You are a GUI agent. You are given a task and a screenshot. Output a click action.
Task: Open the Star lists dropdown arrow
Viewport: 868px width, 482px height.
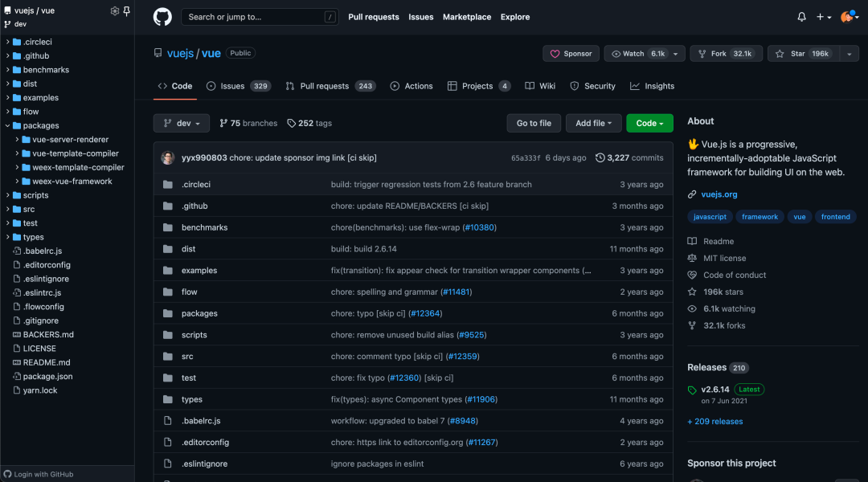click(850, 54)
